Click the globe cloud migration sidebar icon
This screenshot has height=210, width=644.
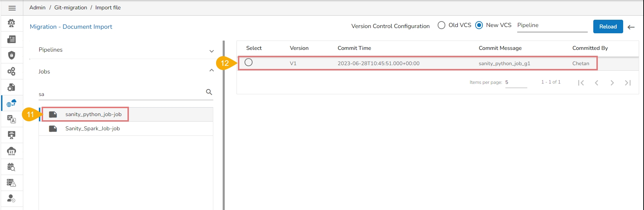11,103
